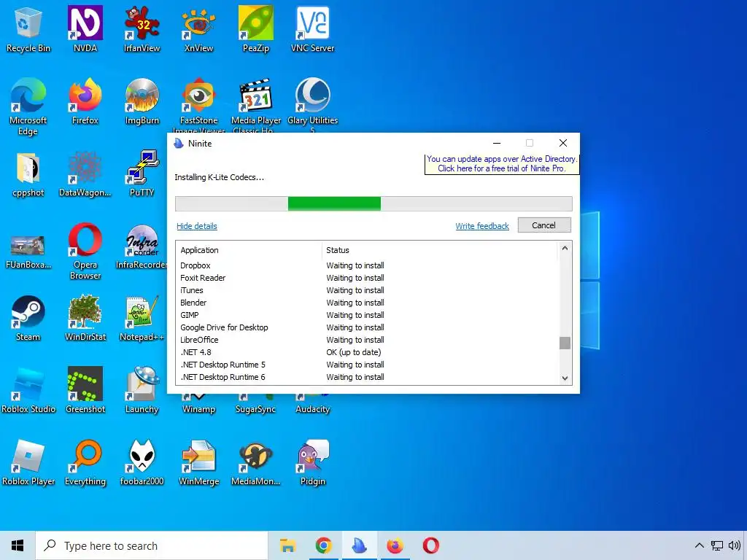Select the WinMerge desktop shortcut
The image size is (747, 560).
point(198,463)
